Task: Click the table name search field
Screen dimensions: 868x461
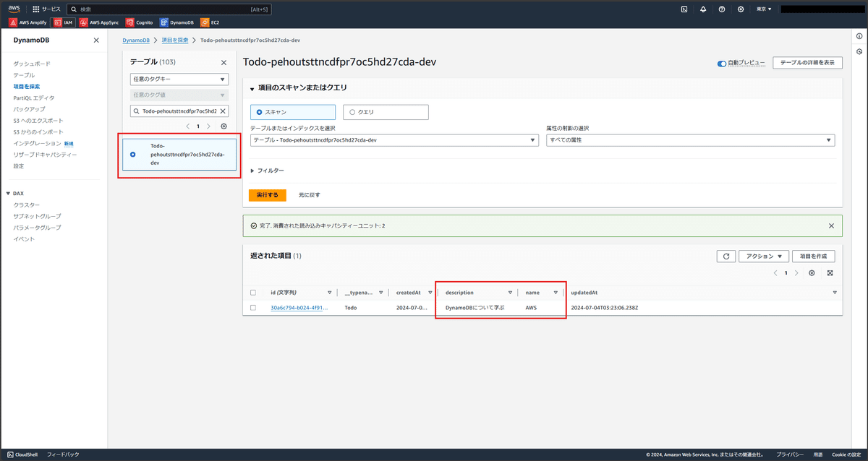Action: coord(179,111)
